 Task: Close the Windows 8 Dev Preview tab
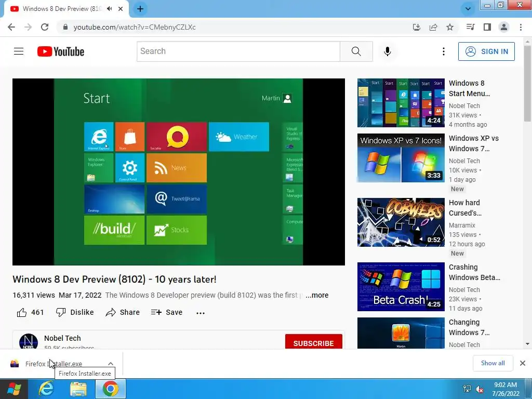point(121,9)
